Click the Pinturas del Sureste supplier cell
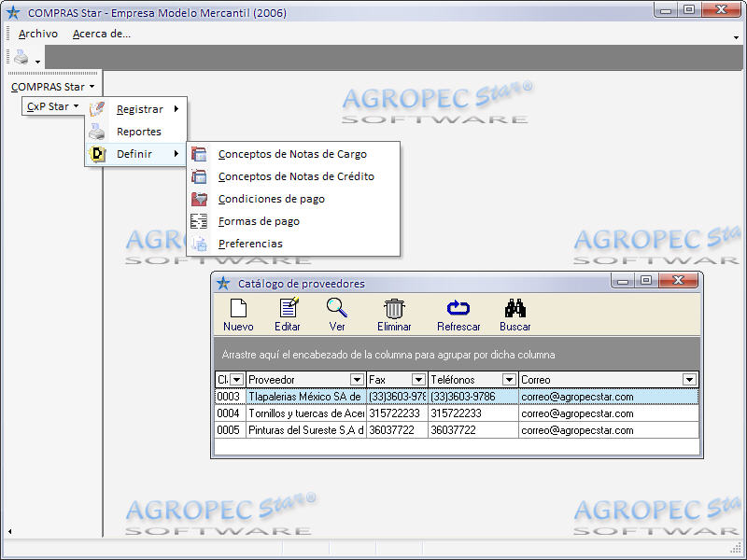 (x=306, y=430)
